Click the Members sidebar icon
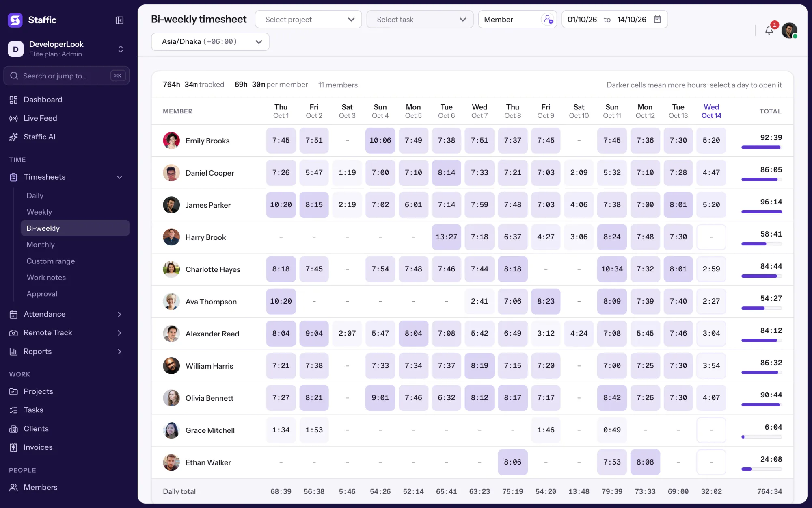Screen dimensions: 812x508 [x=14, y=487]
